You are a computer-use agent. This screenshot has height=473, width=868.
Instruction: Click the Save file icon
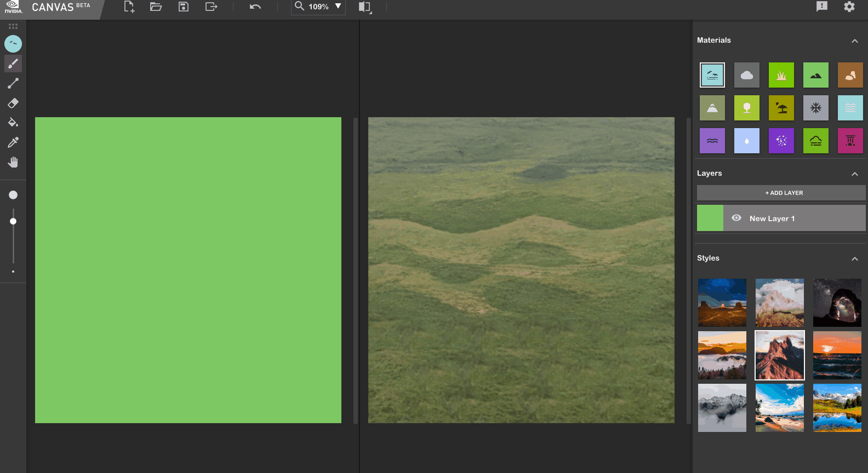184,7
